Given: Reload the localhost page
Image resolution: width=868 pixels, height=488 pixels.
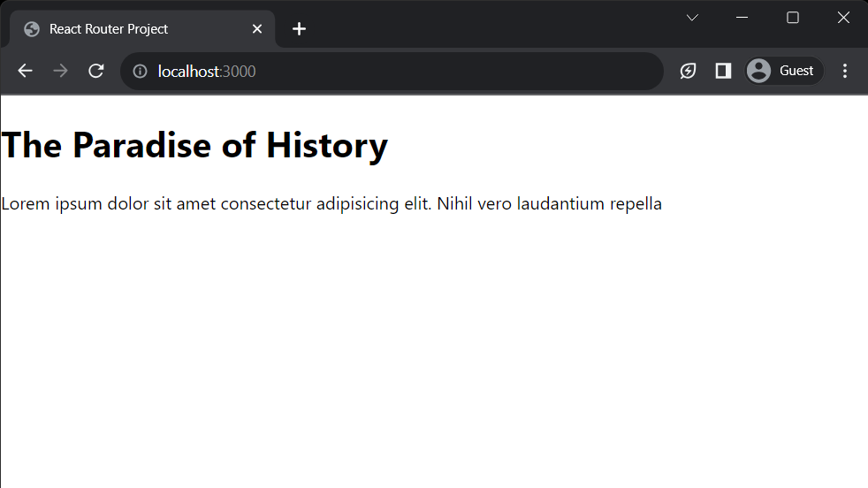Looking at the screenshot, I should pos(96,71).
